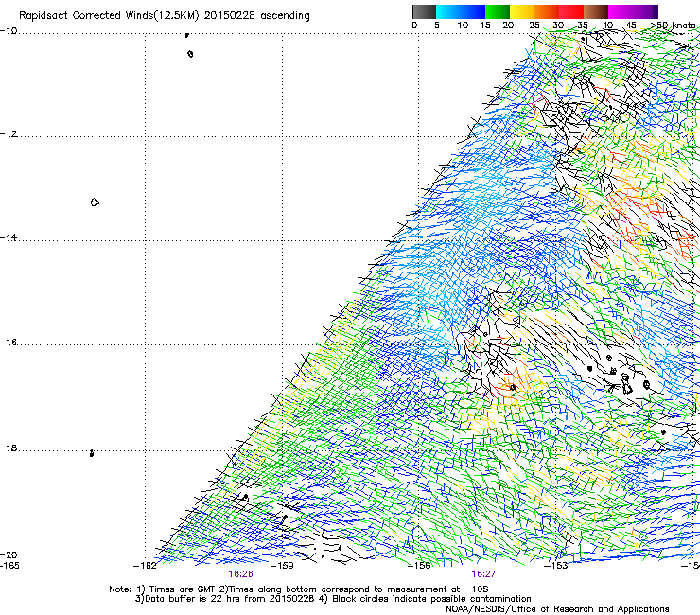Click the Rapidscat Corrected Winds title text
Image resolution: width=700 pixels, height=615 pixels.
click(165, 16)
